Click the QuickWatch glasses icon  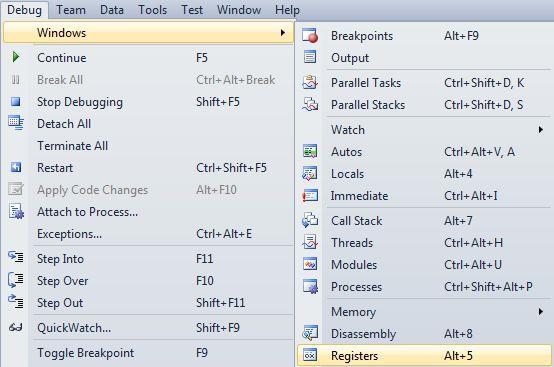16,328
